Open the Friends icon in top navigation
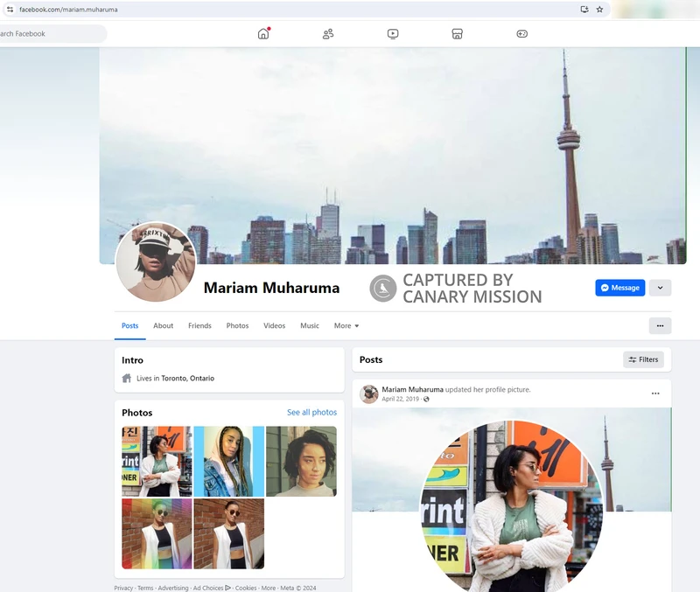Image resolution: width=700 pixels, height=592 pixels. (328, 34)
